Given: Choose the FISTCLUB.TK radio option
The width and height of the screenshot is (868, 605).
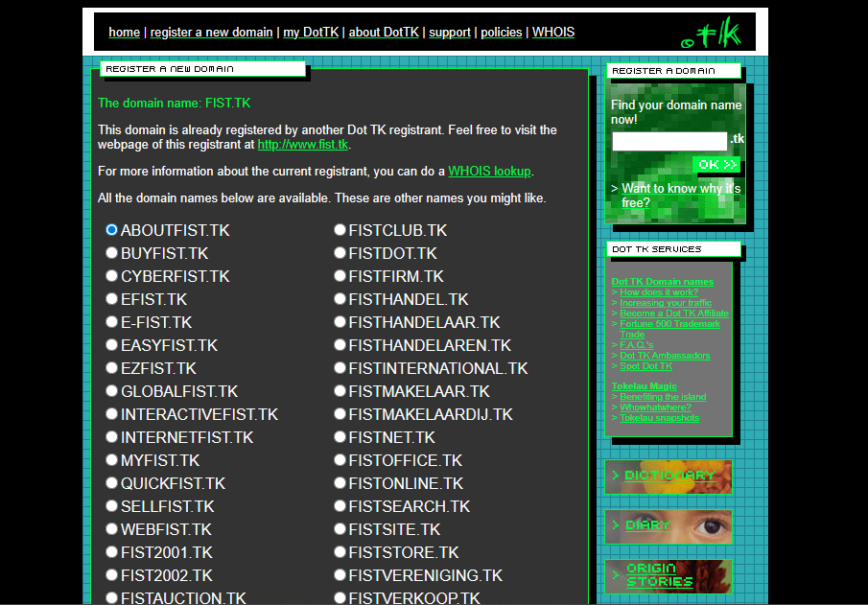Looking at the screenshot, I should [340, 230].
